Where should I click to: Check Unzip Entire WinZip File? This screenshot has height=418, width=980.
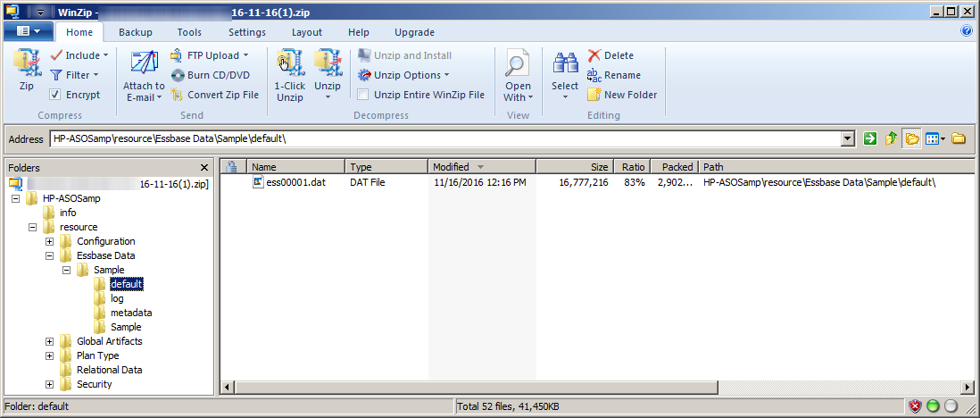click(362, 95)
